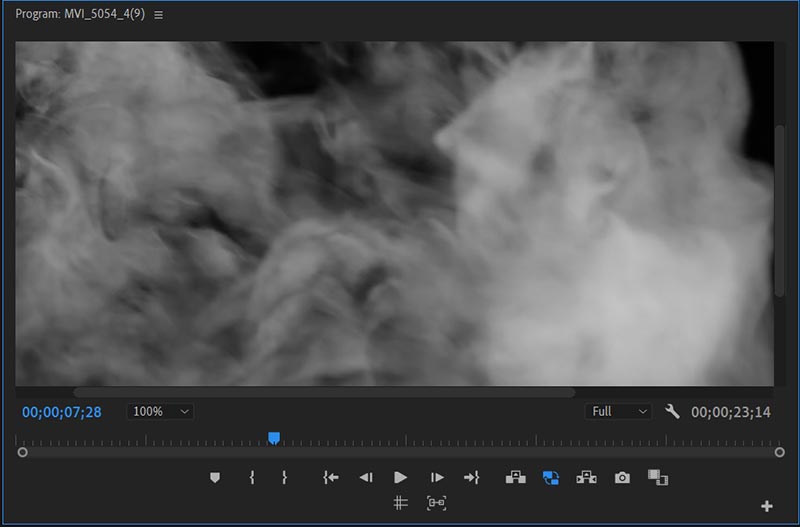Jump to Out point
800x527 pixels.
[471, 478]
